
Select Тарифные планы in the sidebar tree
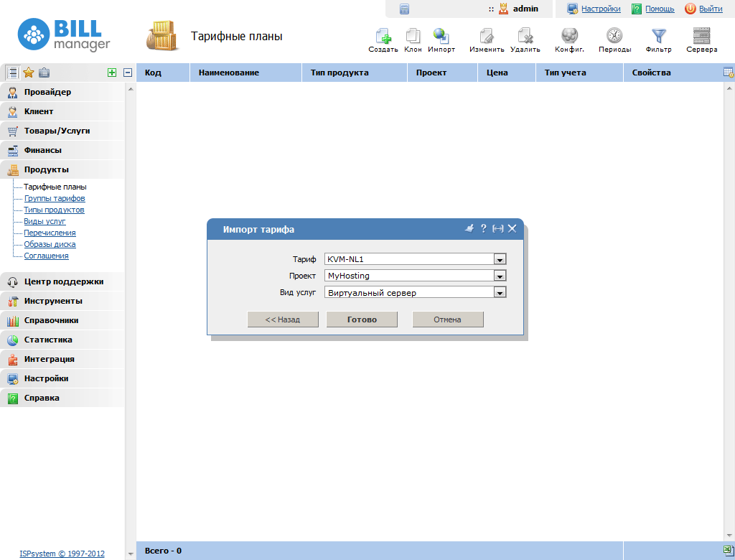pyautogui.click(x=55, y=187)
